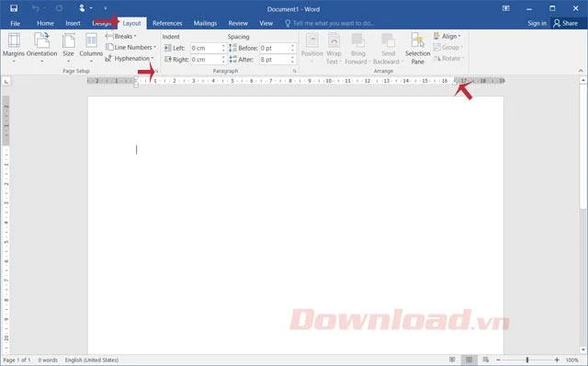This screenshot has height=366, width=588.
Task: Click the Undo icon in Quick Access
Action: click(x=36, y=8)
